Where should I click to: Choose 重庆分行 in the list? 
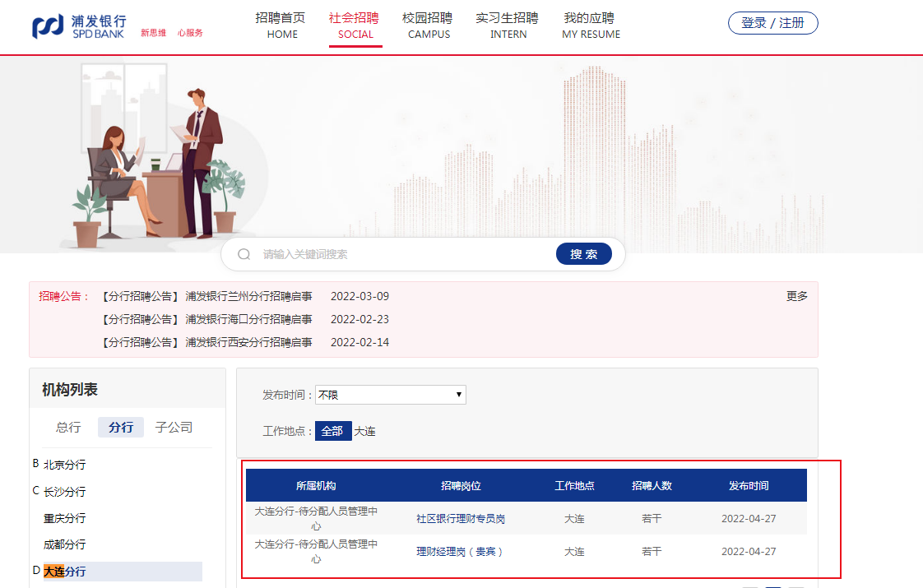point(65,518)
